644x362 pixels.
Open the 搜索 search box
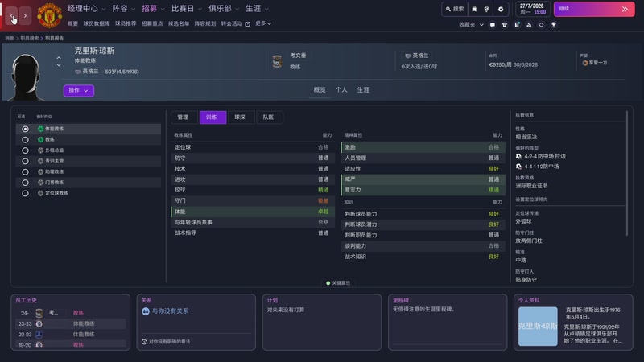(455, 9)
